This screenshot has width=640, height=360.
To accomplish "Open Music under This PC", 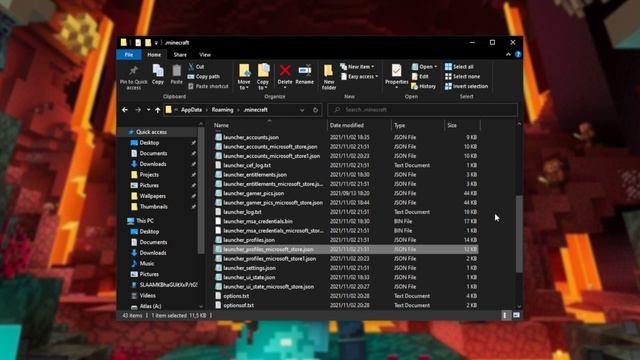I will click(147, 264).
